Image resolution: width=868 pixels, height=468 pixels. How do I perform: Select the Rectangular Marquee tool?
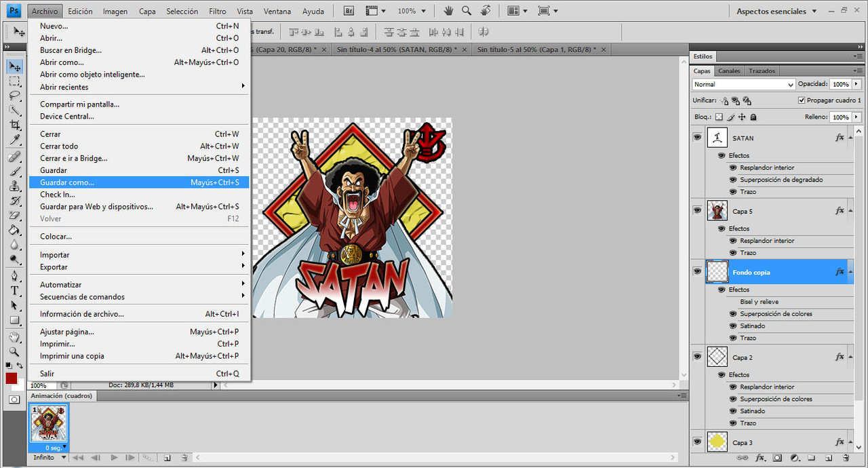click(x=14, y=81)
